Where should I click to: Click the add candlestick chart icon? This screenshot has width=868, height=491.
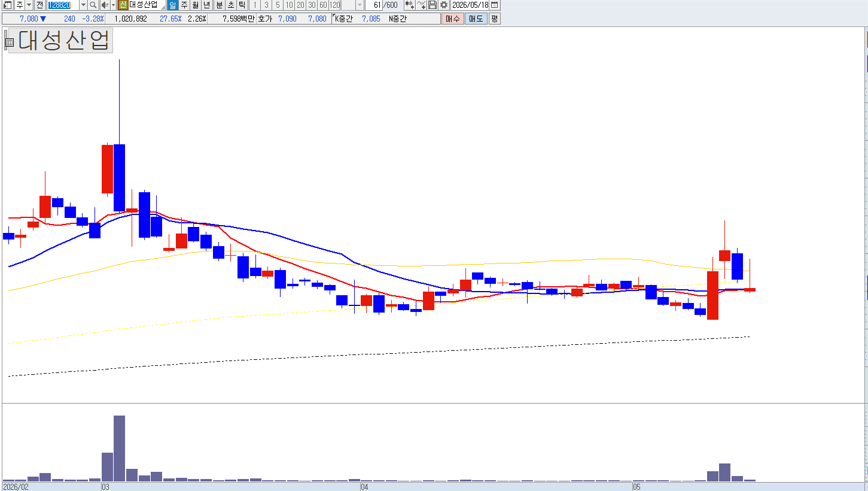tap(410, 5)
